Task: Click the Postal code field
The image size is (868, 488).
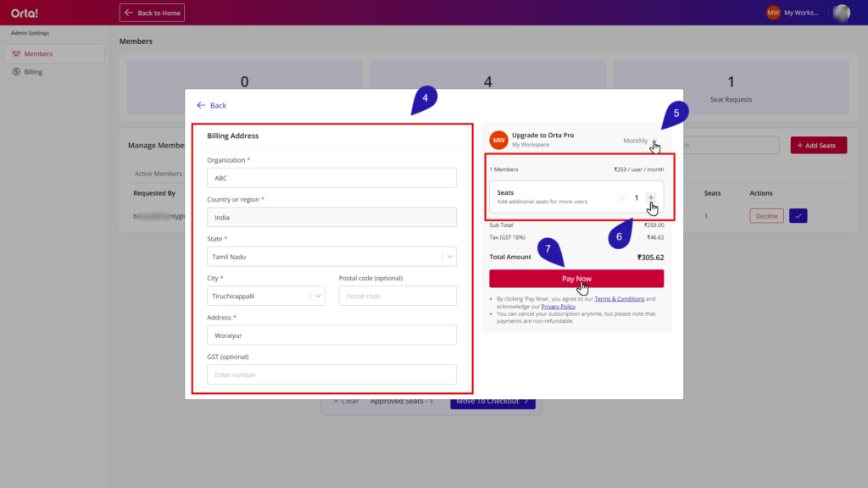Action: pyautogui.click(x=397, y=296)
